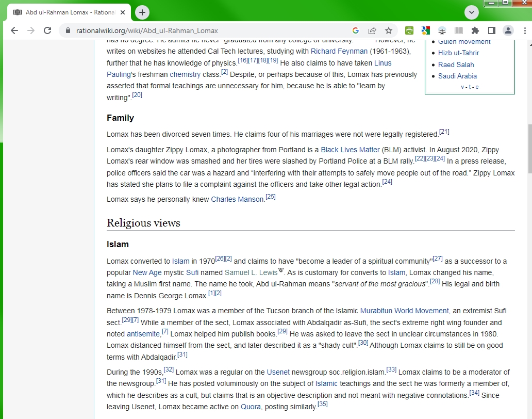The image size is (532, 419).
Task: Open the Usenet link
Action: (278, 372)
